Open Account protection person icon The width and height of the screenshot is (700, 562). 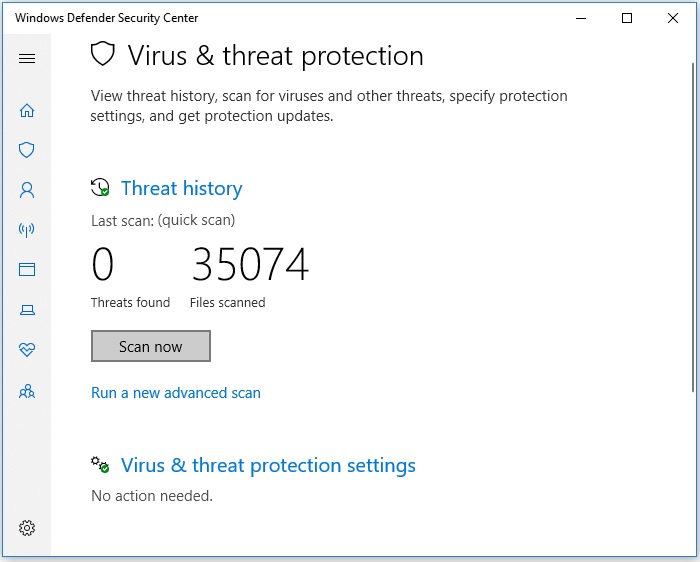(27, 190)
